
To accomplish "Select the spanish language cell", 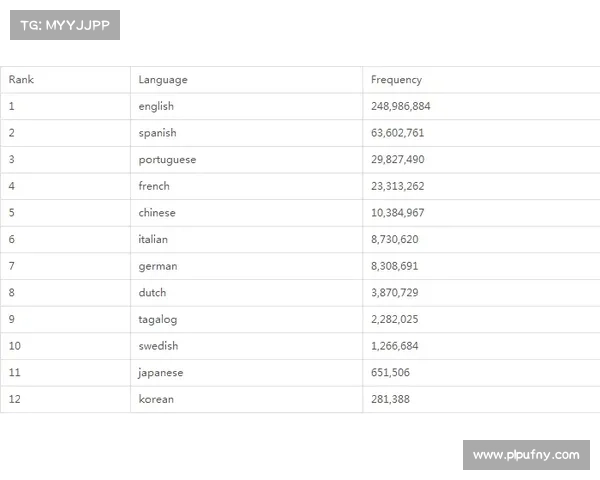I will (157, 133).
